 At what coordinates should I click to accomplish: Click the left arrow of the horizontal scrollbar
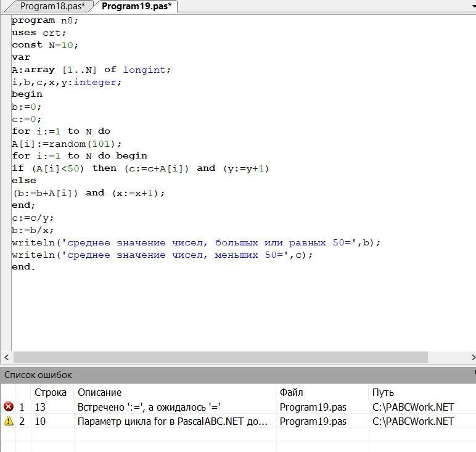(6, 357)
